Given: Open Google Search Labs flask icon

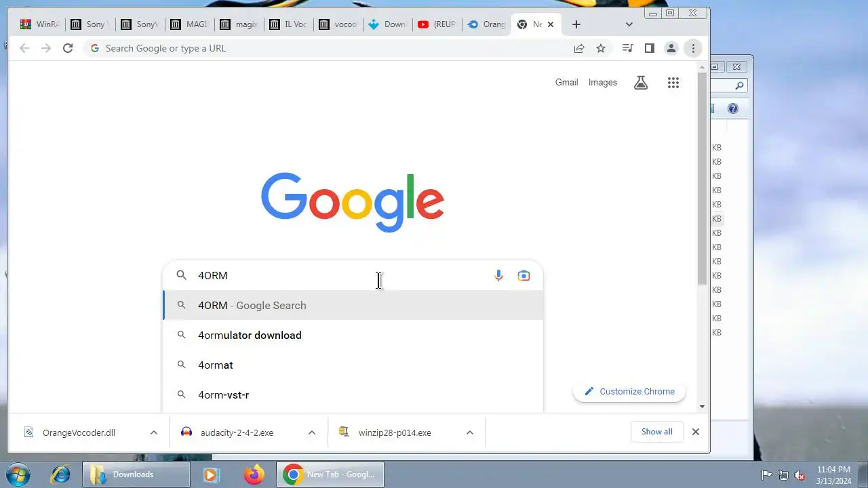Looking at the screenshot, I should click(x=641, y=83).
